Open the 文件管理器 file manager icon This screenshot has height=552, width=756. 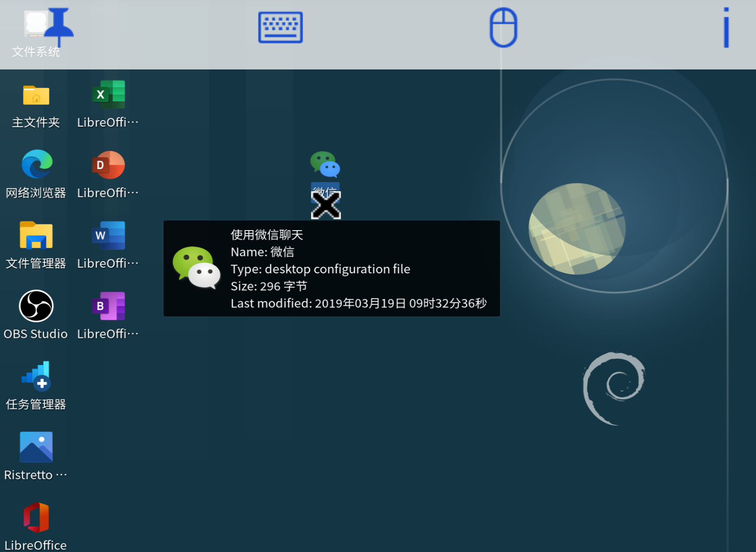36,235
